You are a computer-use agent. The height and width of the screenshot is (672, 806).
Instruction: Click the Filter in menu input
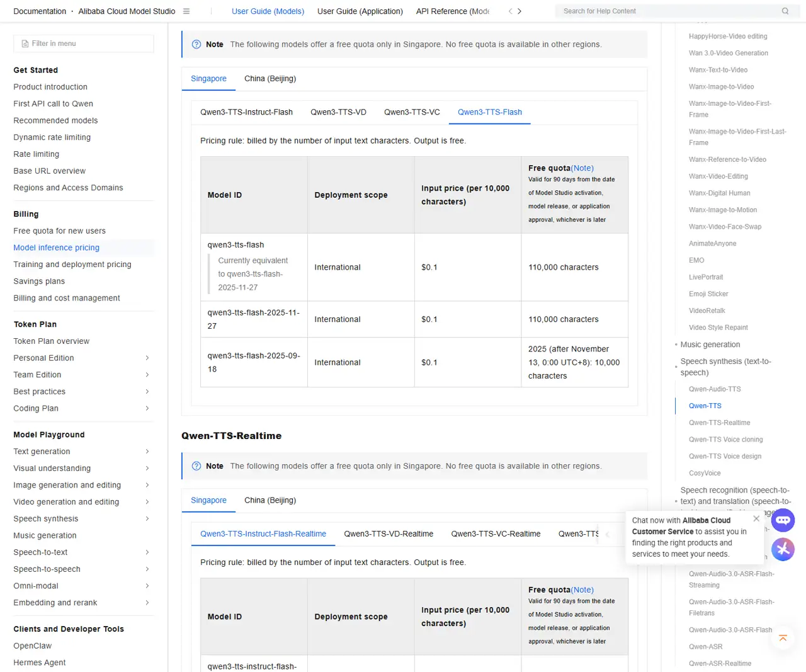(84, 43)
